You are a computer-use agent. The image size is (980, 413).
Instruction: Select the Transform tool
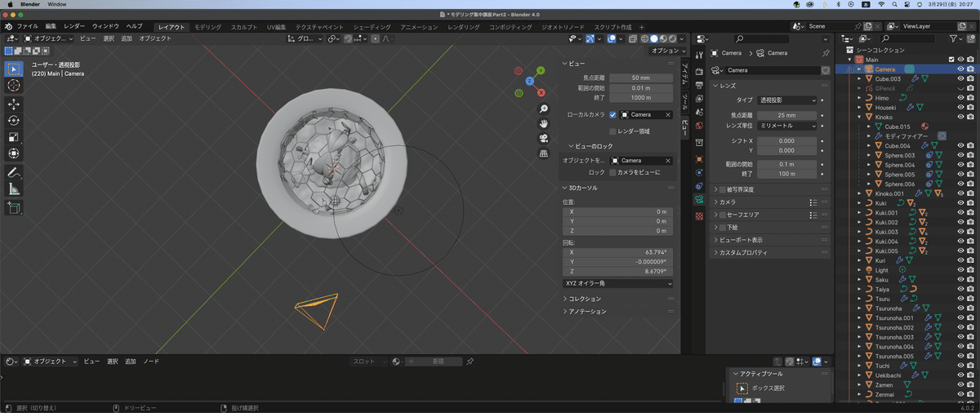click(x=14, y=153)
